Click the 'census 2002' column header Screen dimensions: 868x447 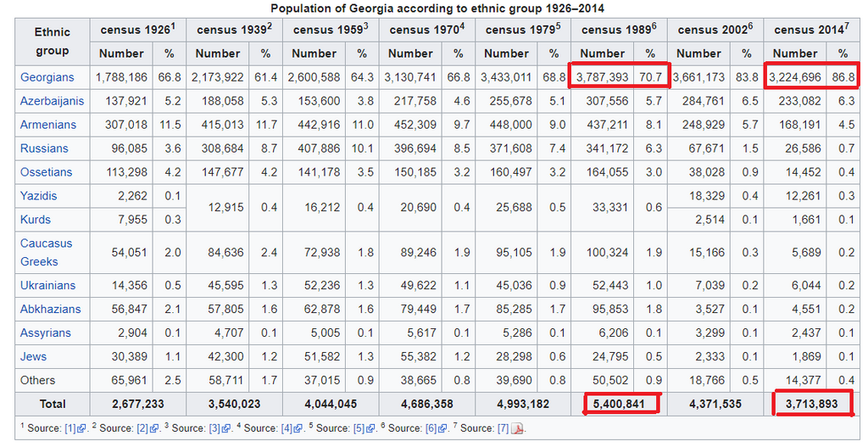coord(715,30)
